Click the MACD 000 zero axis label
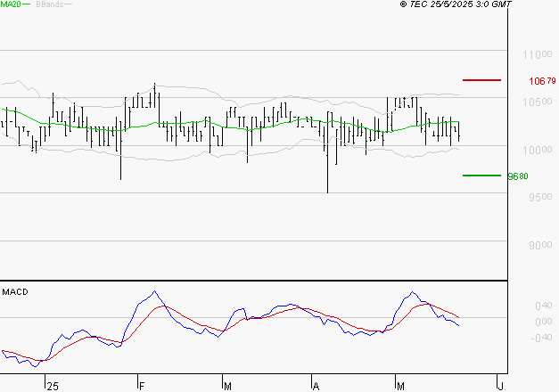Screen dimensions: 559x392 pyautogui.click(x=521, y=322)
